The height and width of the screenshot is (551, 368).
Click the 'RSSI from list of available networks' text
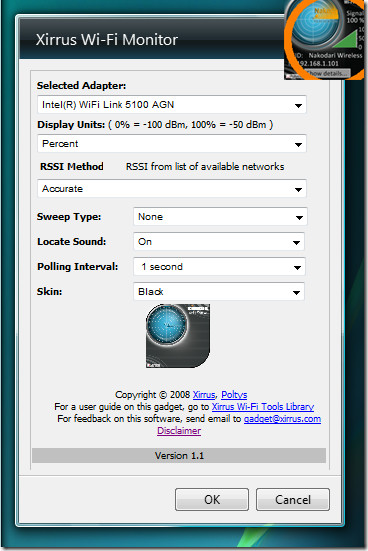coord(205,166)
